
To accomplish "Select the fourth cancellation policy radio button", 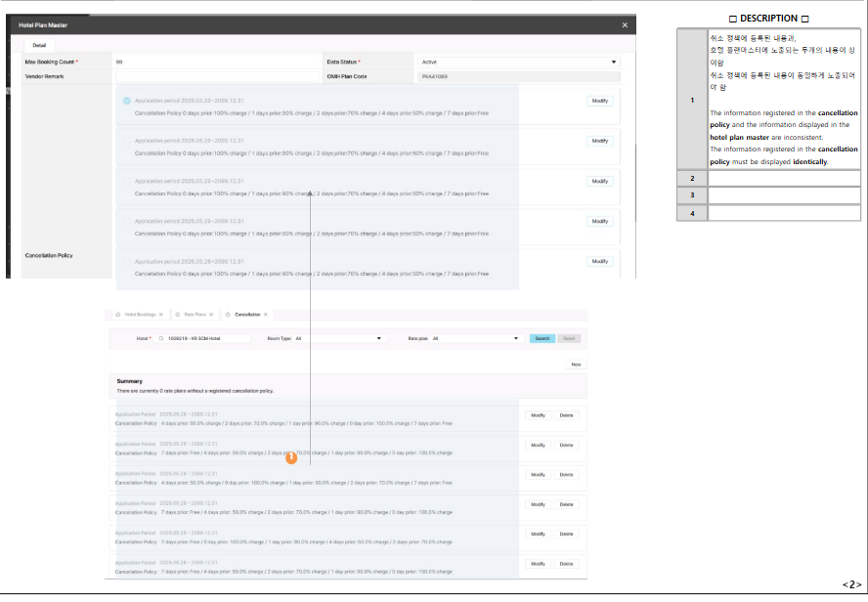I will click(x=127, y=221).
